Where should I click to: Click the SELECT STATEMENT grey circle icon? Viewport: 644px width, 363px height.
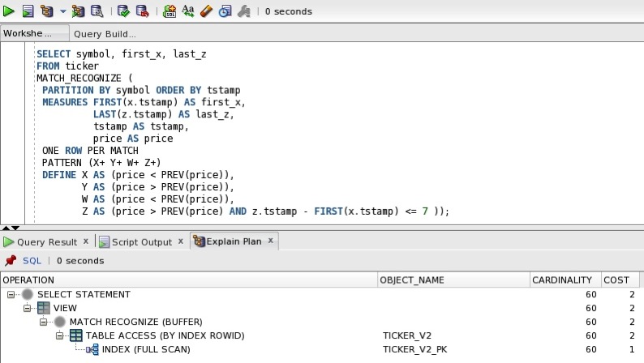click(x=28, y=294)
